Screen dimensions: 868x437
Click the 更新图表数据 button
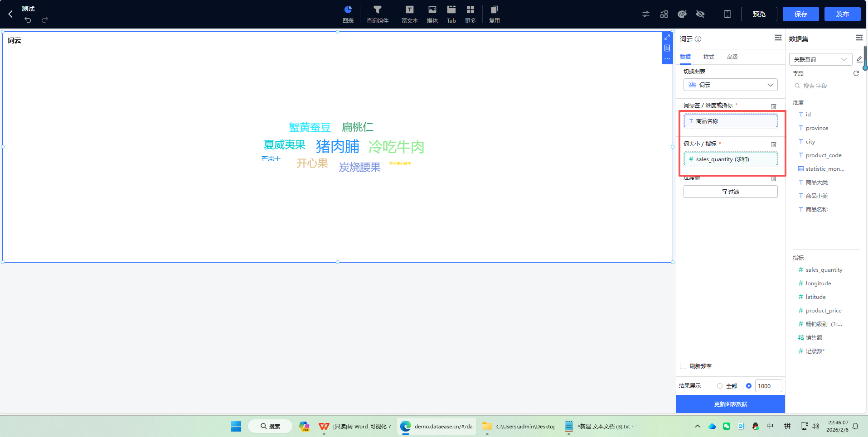(730, 404)
